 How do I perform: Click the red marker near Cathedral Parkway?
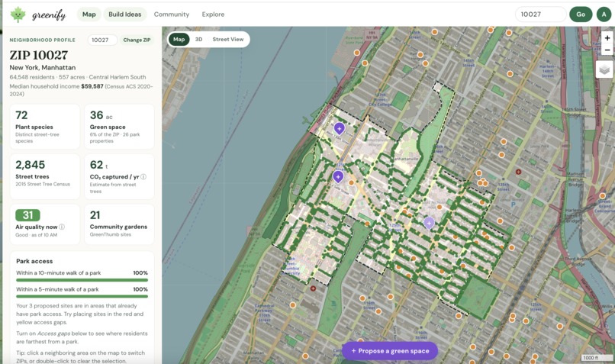(x=313, y=288)
